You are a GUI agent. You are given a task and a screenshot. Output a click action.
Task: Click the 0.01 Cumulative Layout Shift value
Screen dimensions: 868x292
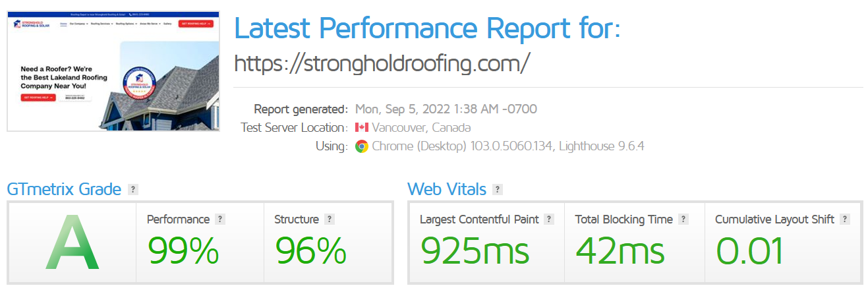coord(749,251)
